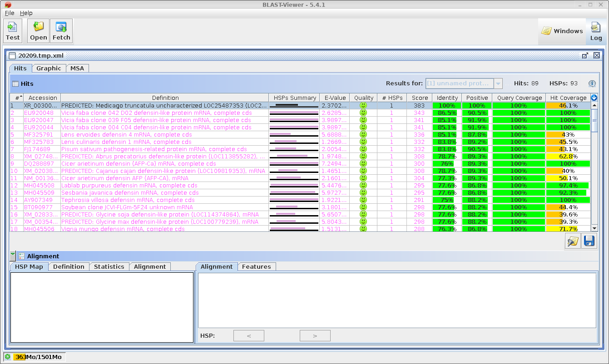Switch to the Graphic tab
609x364 pixels.
(x=49, y=68)
